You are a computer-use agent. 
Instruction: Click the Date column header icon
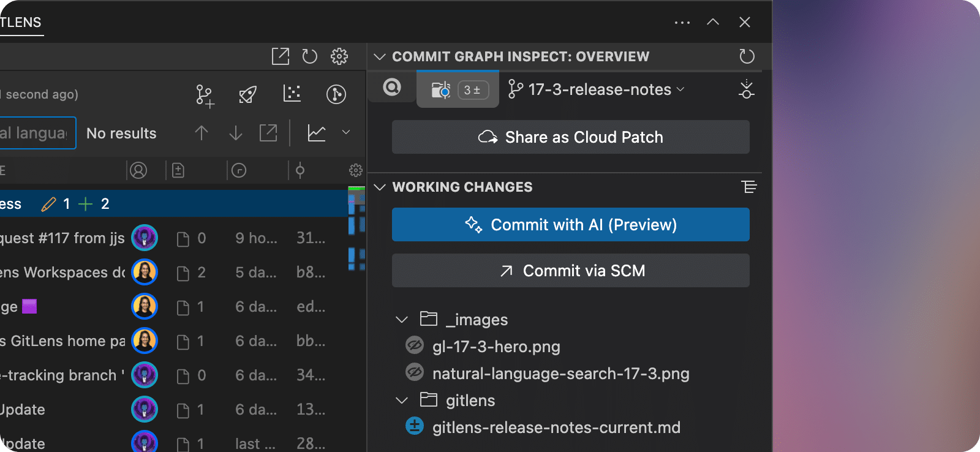(239, 170)
